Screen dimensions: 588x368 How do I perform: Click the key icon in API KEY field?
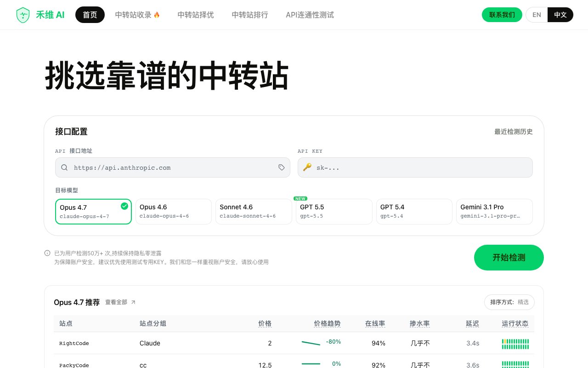tap(307, 167)
